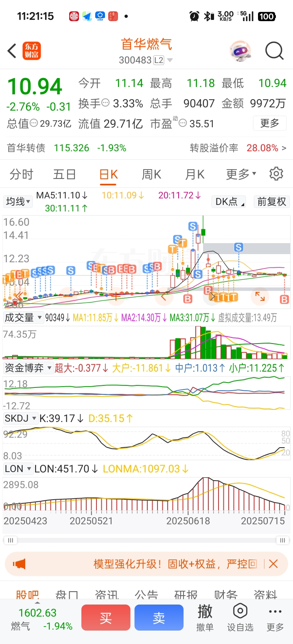This screenshot has width=293, height=644.
Task: Open stock search magnifier
Action: (x=274, y=51)
